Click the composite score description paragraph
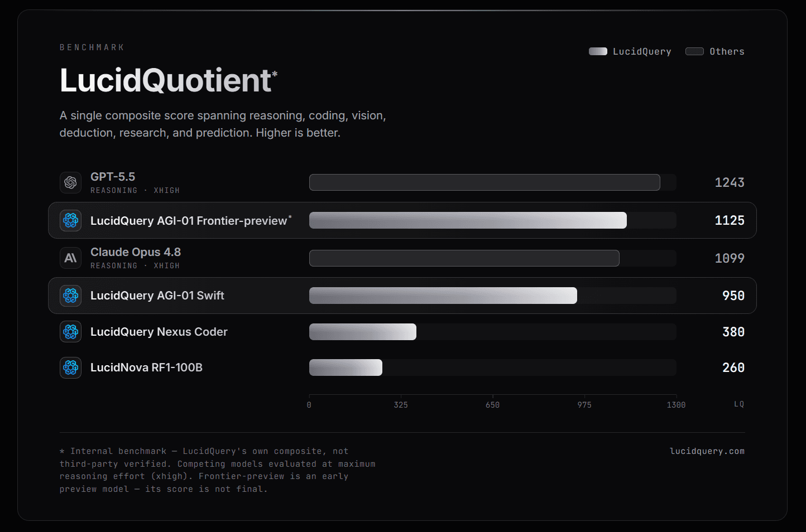Image resolution: width=806 pixels, height=532 pixels. (x=223, y=124)
